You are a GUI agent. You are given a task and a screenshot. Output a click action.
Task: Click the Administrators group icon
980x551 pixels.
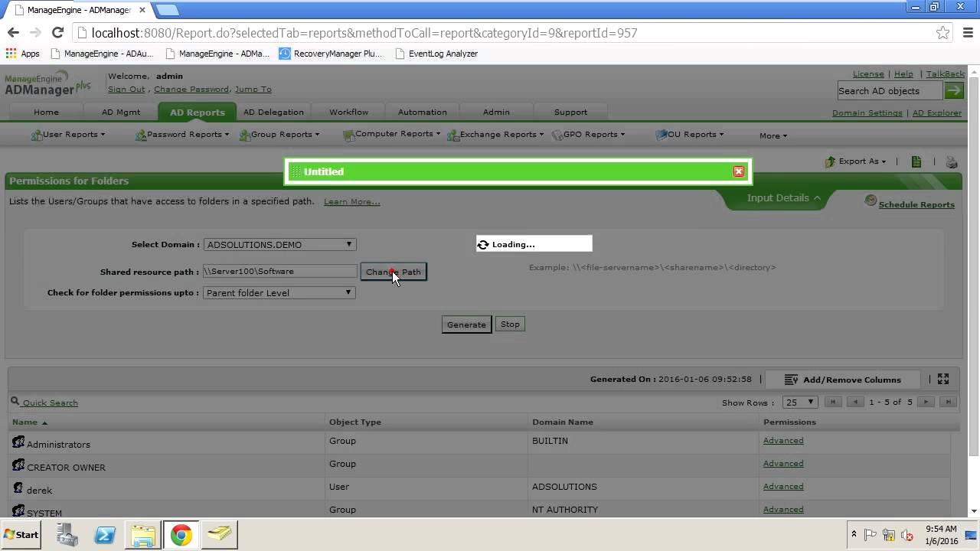click(x=18, y=442)
